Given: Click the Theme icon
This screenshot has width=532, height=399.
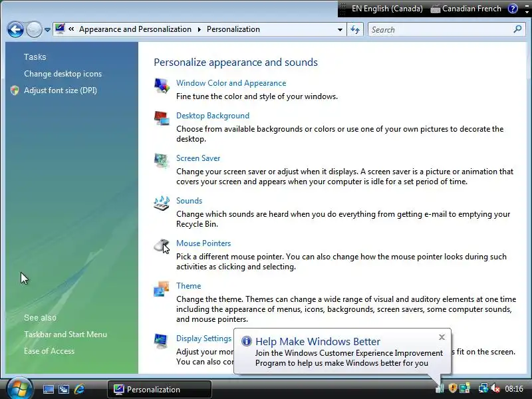Looking at the screenshot, I should click(x=162, y=289).
